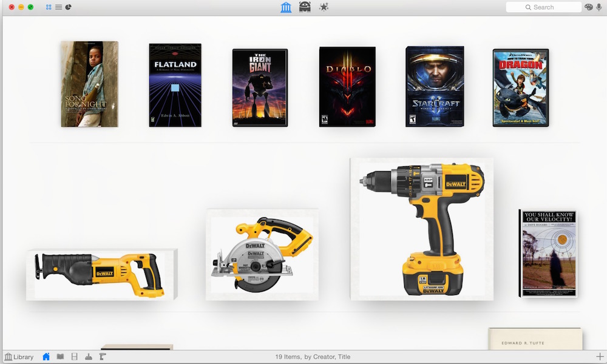This screenshot has height=364, width=607.
Task: Filter shelf by movies film icon
Action: pos(75,357)
